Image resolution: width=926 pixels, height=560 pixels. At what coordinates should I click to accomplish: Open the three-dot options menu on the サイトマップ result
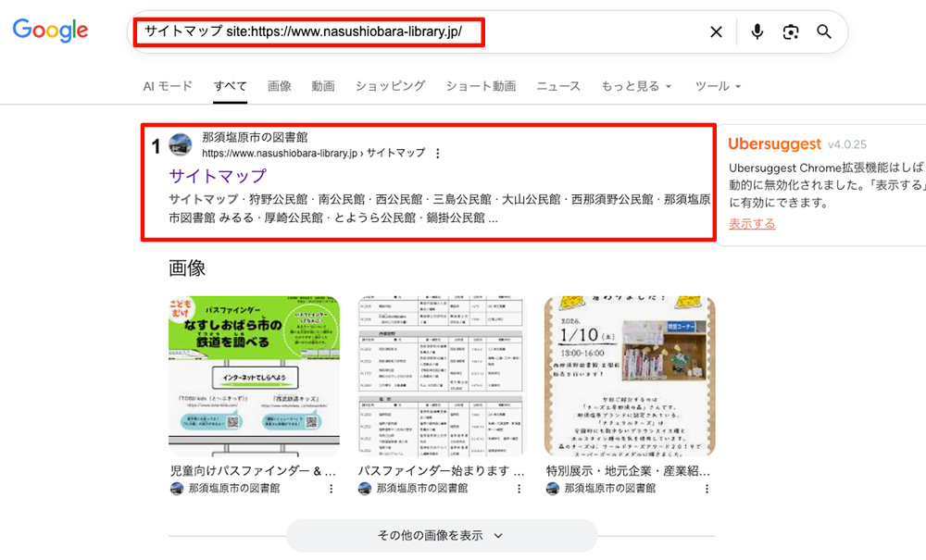click(x=438, y=154)
